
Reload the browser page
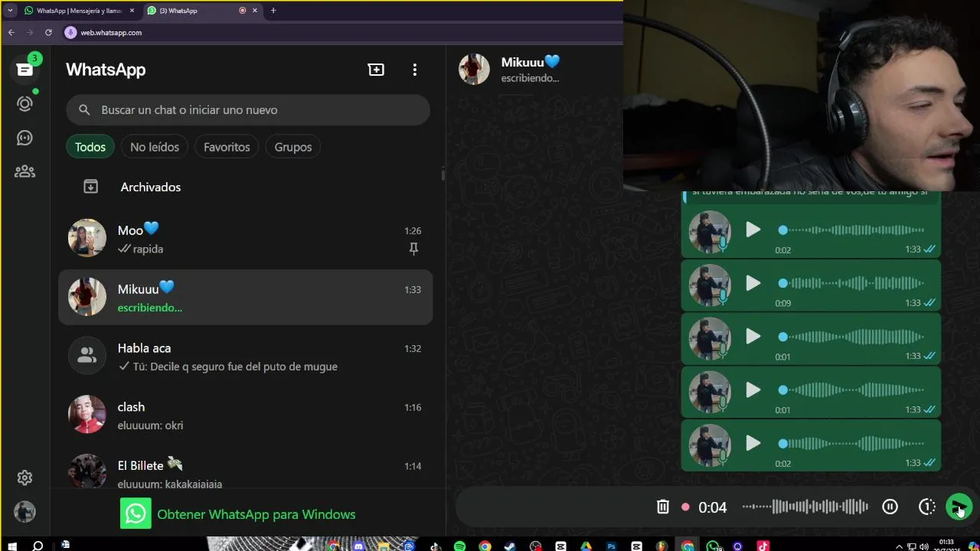48,32
